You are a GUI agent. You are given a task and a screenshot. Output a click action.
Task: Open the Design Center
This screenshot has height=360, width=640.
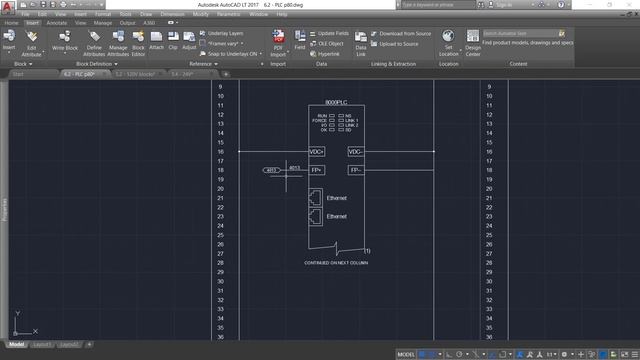click(x=473, y=43)
